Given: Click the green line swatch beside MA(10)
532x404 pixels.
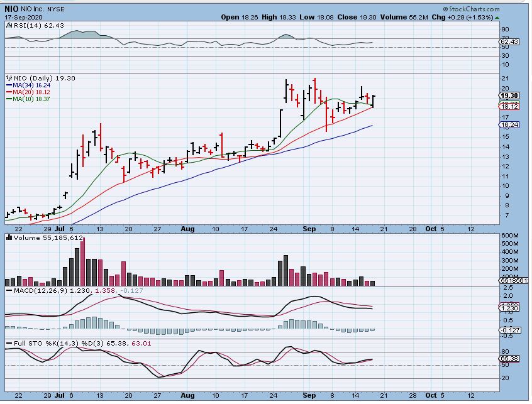Looking at the screenshot, I should pos(9,99).
